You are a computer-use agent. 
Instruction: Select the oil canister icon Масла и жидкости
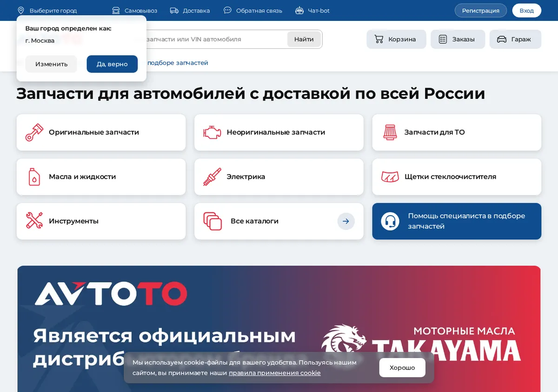(x=34, y=177)
